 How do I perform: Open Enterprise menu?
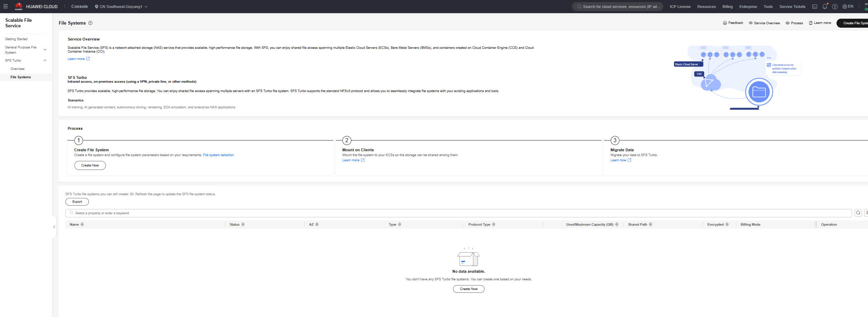pos(748,7)
